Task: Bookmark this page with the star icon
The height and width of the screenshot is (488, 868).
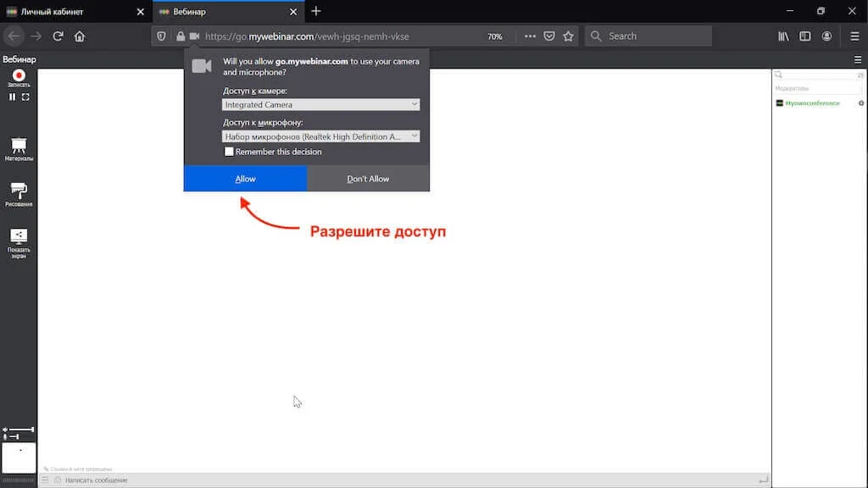Action: [x=568, y=36]
